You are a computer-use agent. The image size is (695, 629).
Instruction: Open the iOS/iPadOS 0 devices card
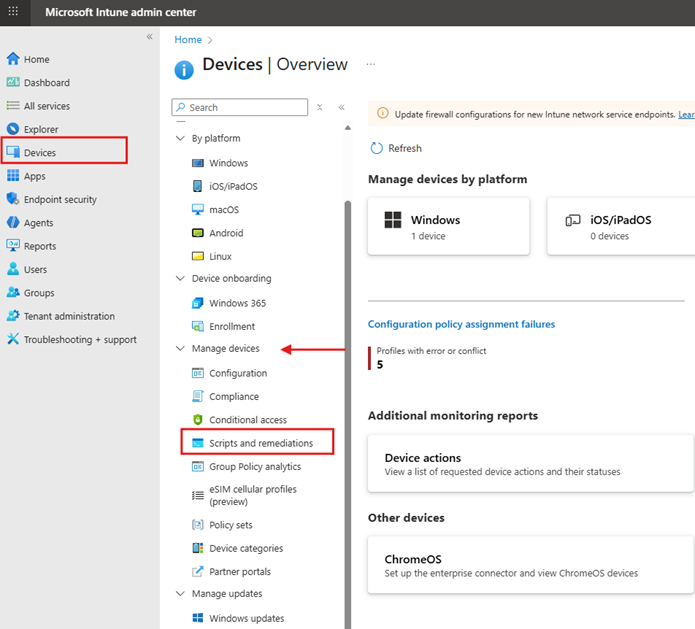click(621, 227)
